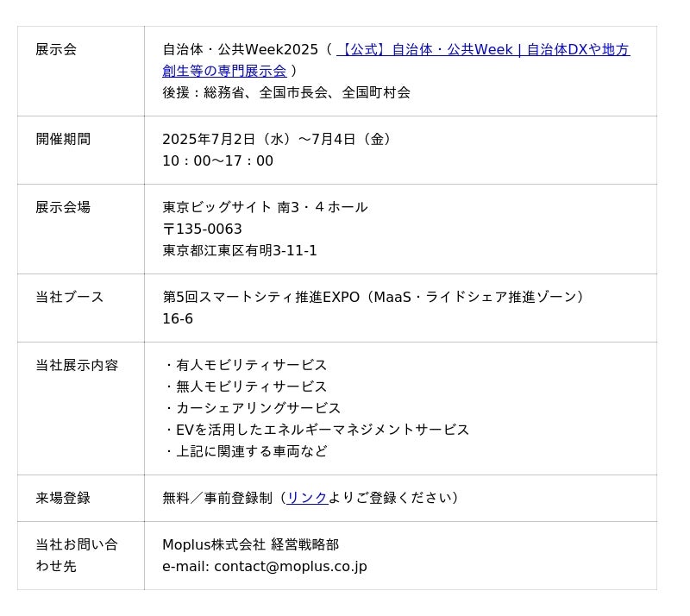This screenshot has width=690, height=616.
Task: Click the 第5回スマートシティ推進EXPO text
Action: tap(261, 297)
